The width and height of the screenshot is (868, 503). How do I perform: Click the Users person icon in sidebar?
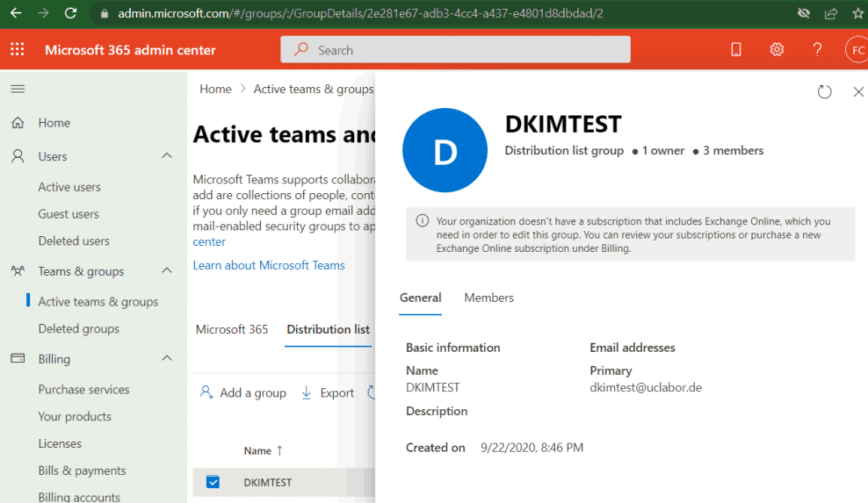click(18, 156)
